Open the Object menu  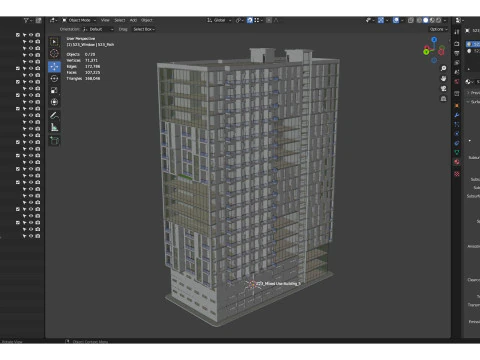coord(147,20)
